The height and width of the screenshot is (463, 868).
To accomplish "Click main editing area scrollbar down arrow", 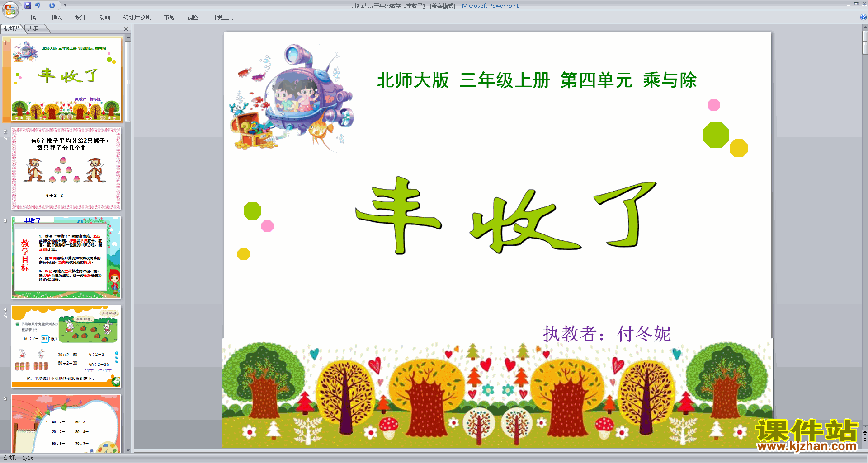I will (865, 426).
